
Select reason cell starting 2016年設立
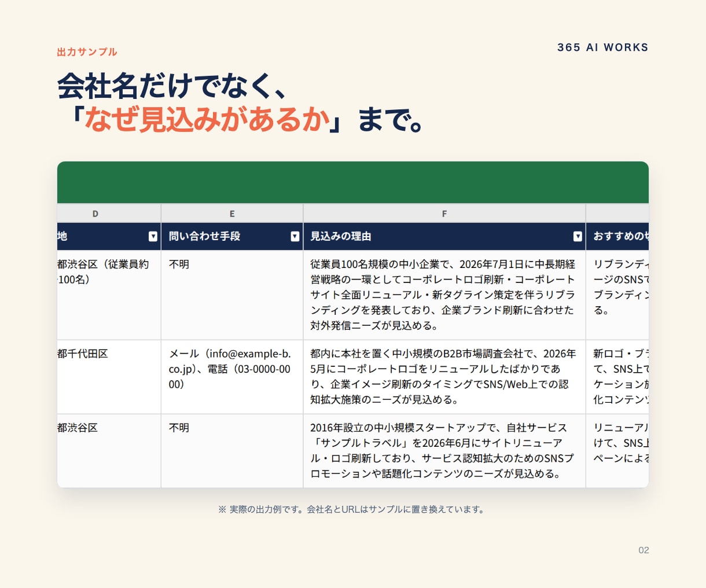click(444, 451)
